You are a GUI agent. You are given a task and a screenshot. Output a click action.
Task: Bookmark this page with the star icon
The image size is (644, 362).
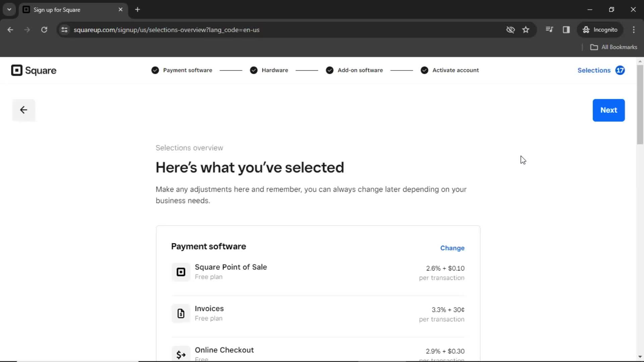[526, 30]
